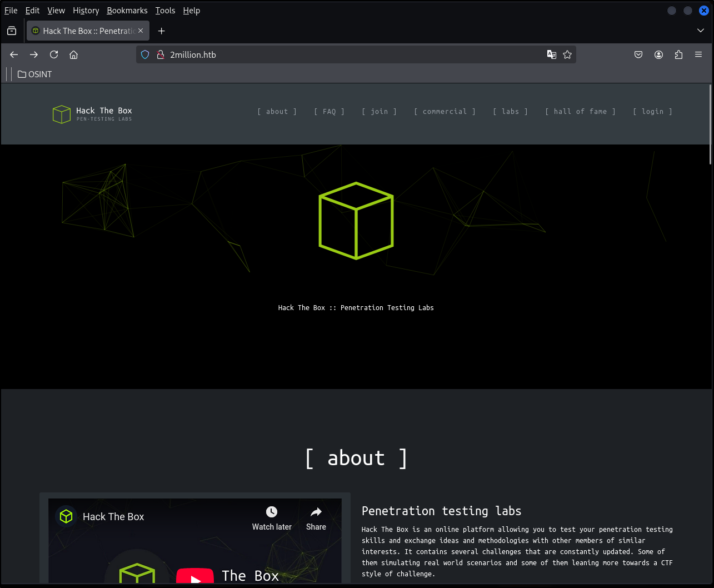Open the [ login ] nav link
714x588 pixels.
coord(652,111)
